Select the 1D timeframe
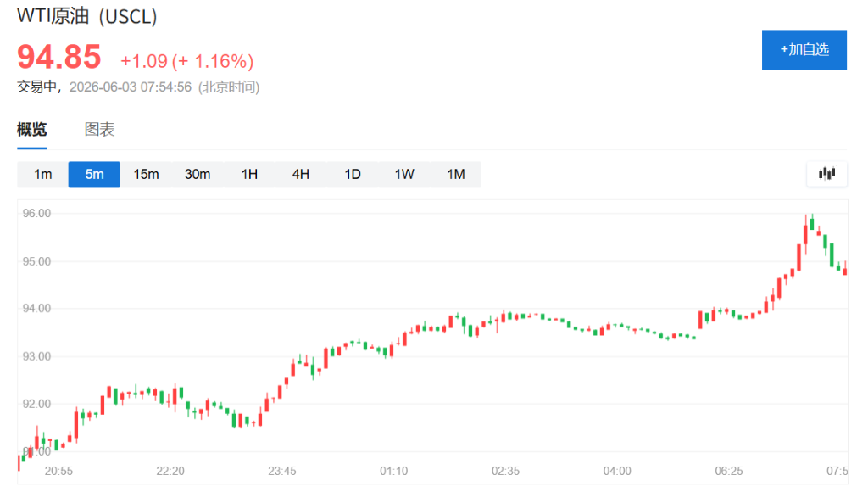This screenshot has width=868, height=492. (x=353, y=175)
